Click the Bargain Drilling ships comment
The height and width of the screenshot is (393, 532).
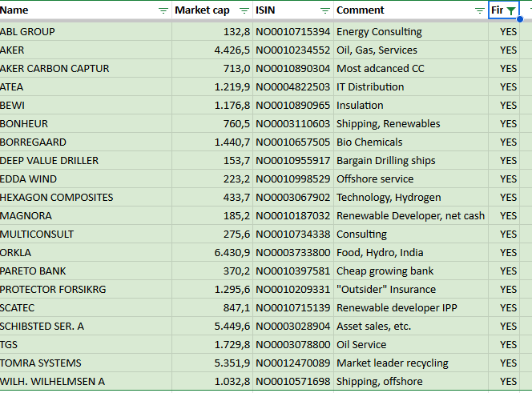385,161
